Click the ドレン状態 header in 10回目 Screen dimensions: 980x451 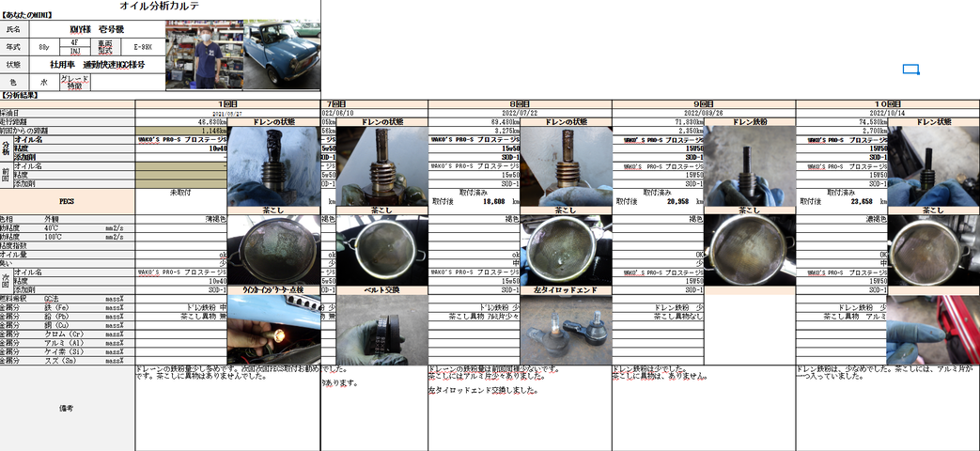(x=933, y=122)
